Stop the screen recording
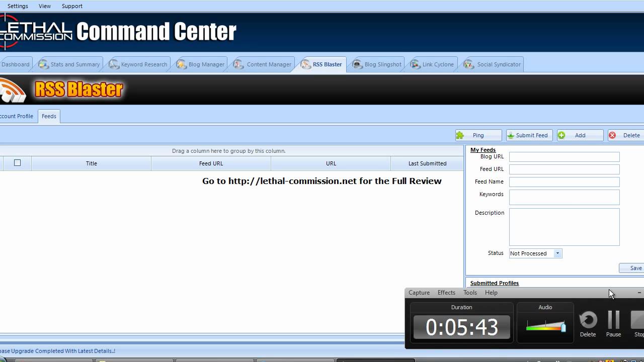Image resolution: width=644 pixels, height=362 pixels. click(637, 324)
